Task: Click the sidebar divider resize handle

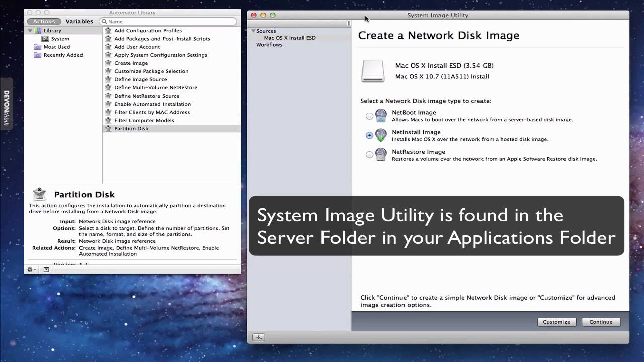Action: tap(348, 23)
